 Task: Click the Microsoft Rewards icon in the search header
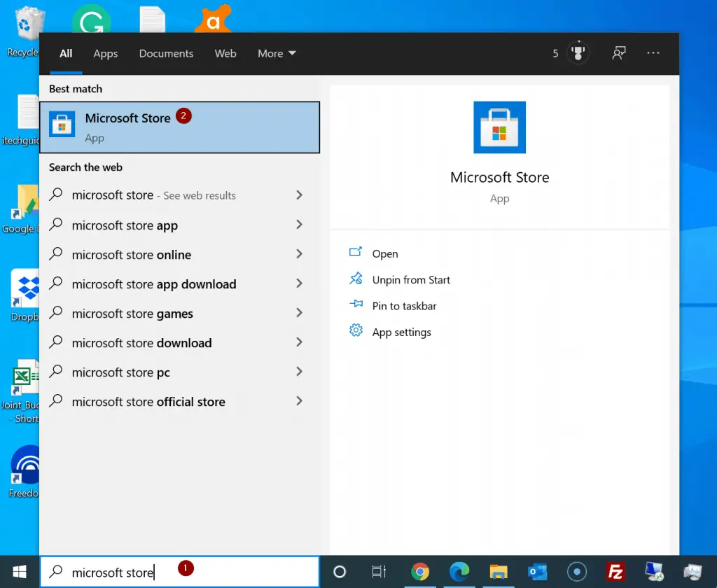tap(576, 53)
